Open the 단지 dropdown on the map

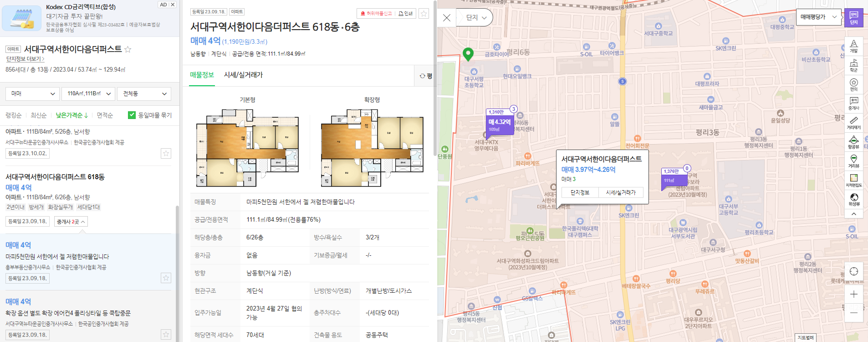[476, 18]
